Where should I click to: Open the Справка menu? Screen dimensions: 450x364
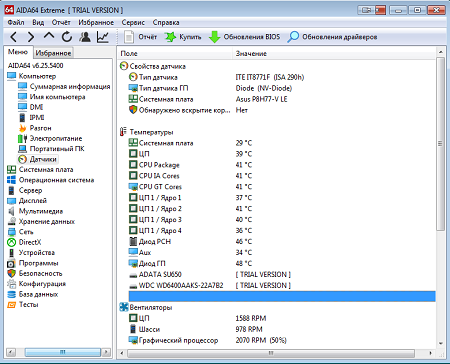(166, 22)
